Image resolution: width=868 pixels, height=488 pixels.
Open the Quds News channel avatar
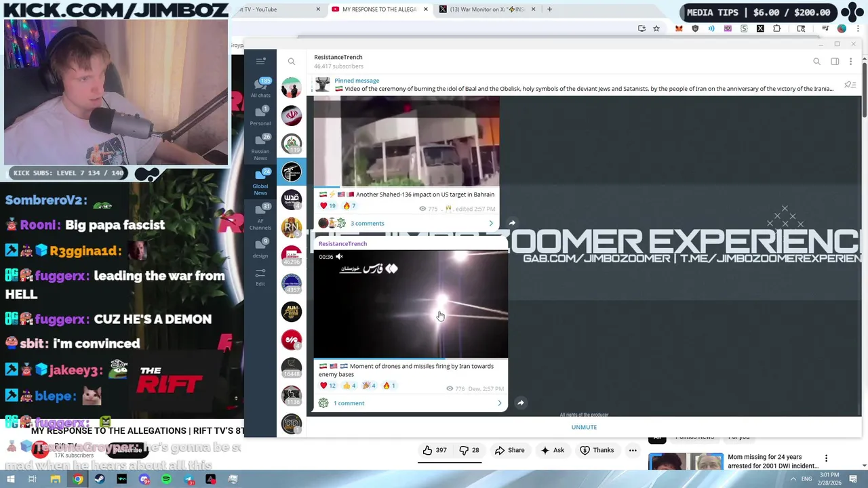[292, 199]
